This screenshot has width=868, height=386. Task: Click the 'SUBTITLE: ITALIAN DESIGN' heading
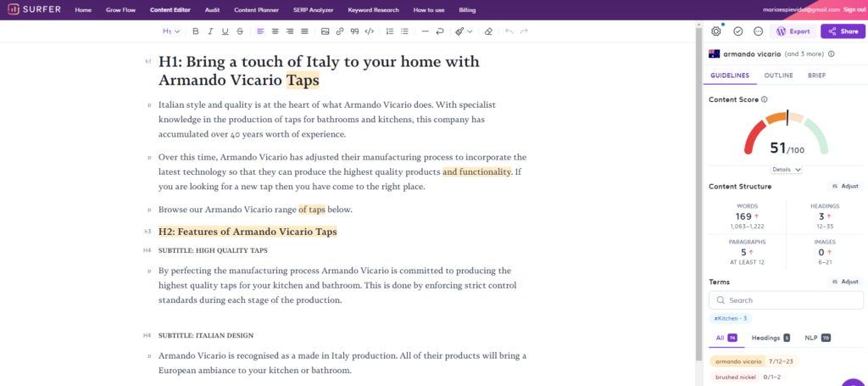click(x=206, y=336)
